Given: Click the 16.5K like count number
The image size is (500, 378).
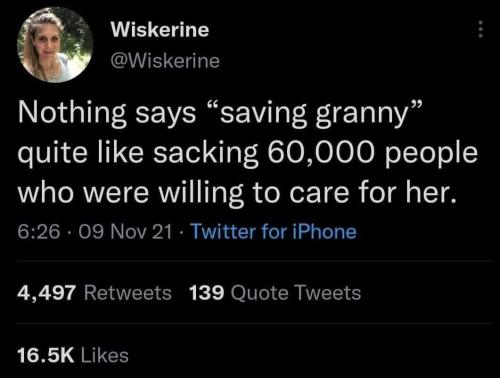Looking at the screenshot, I should tap(46, 355).
